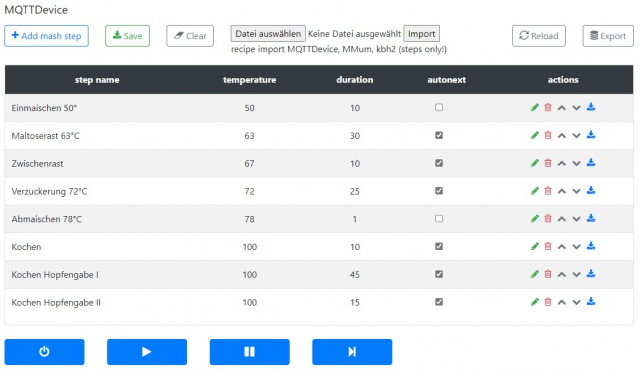Delete the Kochen step
This screenshot has height=373, width=640.
[x=548, y=246]
